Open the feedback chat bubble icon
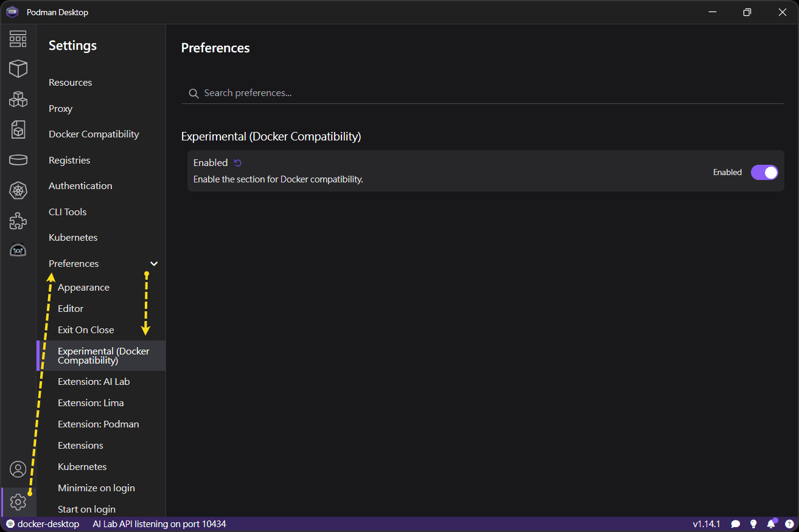This screenshot has width=799, height=532. click(x=735, y=524)
